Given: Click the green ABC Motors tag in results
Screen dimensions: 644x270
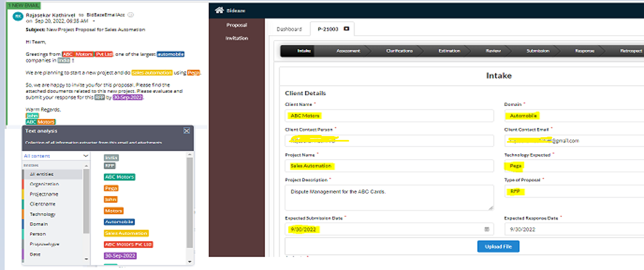Looking at the screenshot, I should tap(120, 177).
